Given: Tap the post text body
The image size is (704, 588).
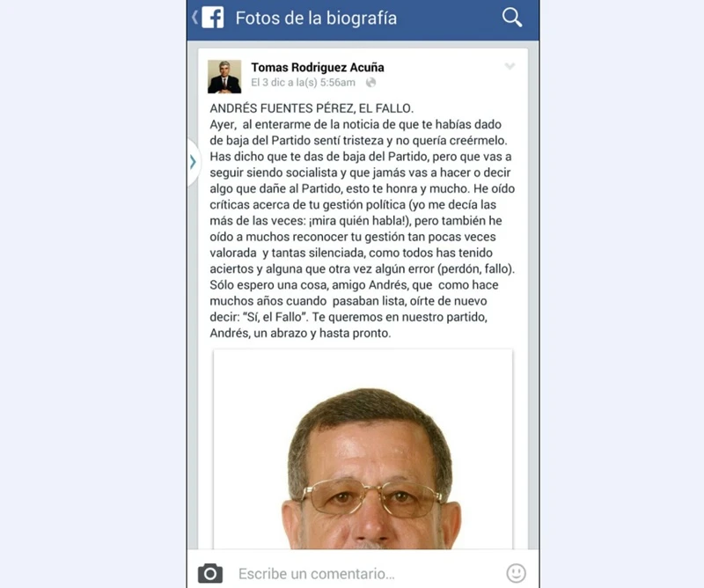Looking at the screenshot, I should [363, 221].
